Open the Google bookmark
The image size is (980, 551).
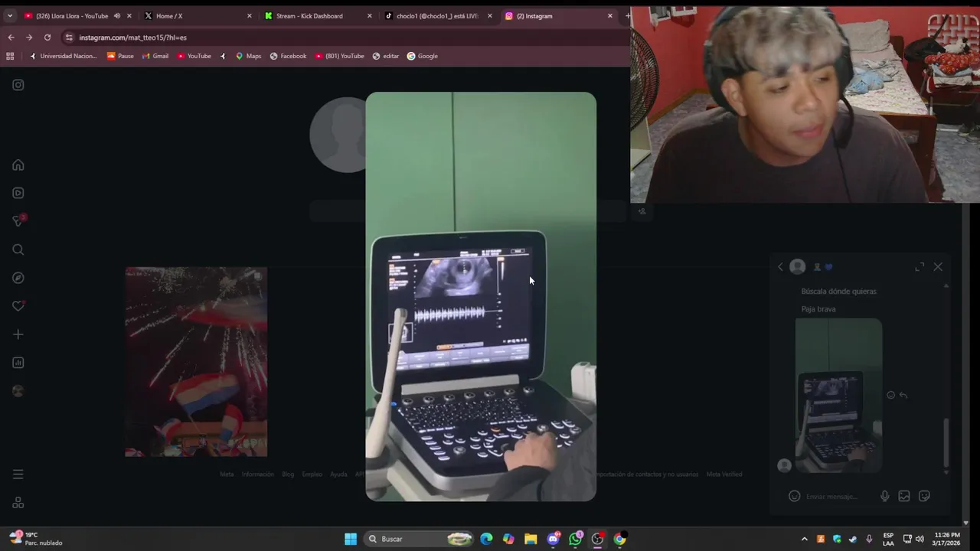click(423, 56)
